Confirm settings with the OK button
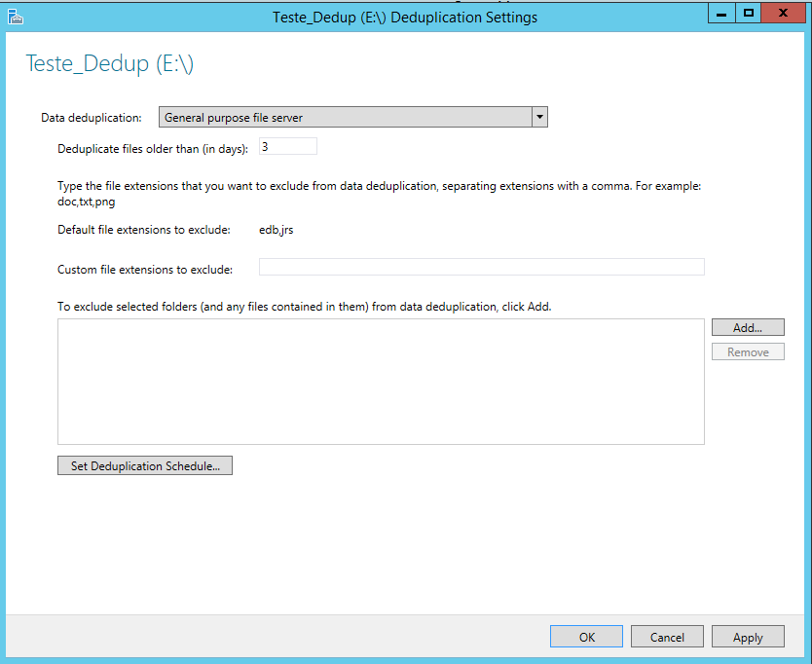The height and width of the screenshot is (664, 812). [586, 637]
